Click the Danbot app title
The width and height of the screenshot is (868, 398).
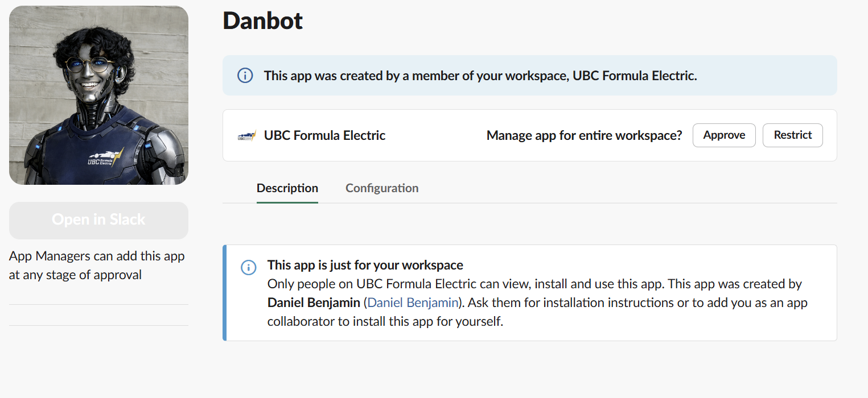[x=263, y=21]
